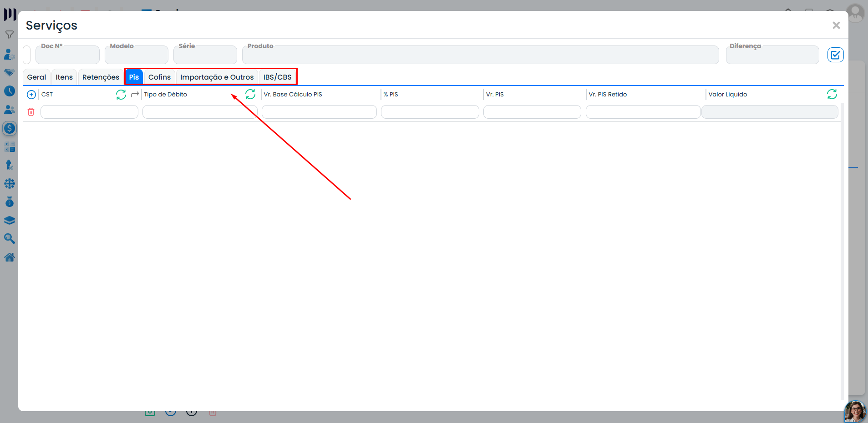This screenshot has height=423, width=868.
Task: Click the magnifier search icon in sidebar
Action: [x=10, y=239]
